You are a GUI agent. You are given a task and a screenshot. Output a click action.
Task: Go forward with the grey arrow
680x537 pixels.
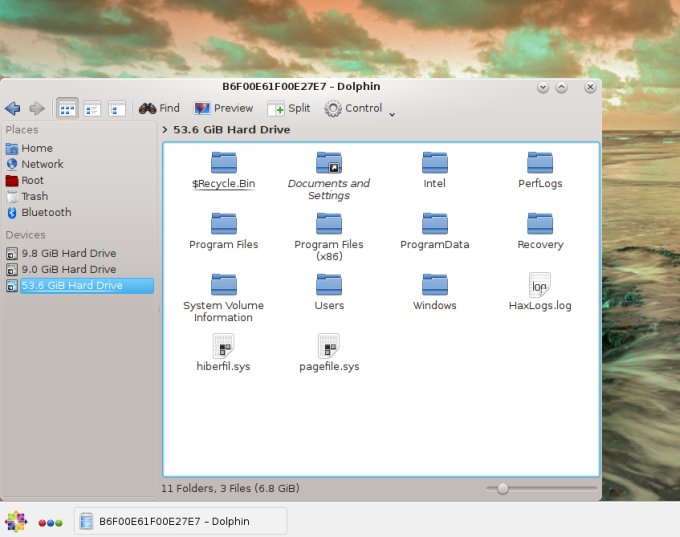pos(37,108)
